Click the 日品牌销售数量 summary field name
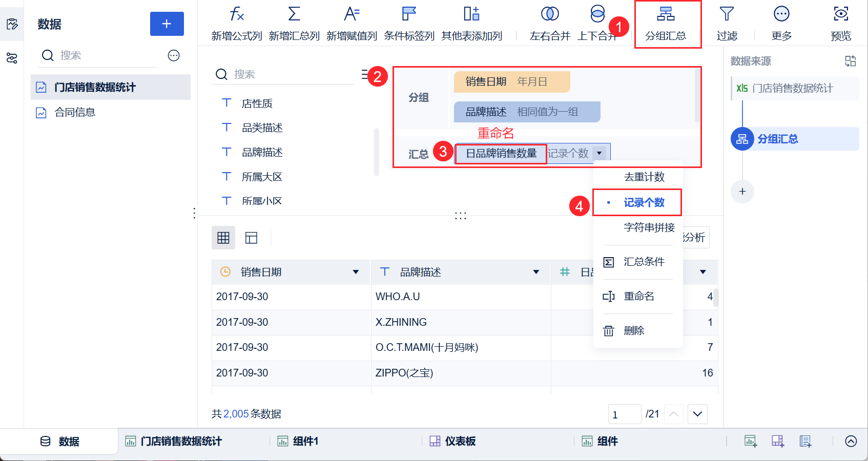Viewport: 868px width, 461px height. 501,153
